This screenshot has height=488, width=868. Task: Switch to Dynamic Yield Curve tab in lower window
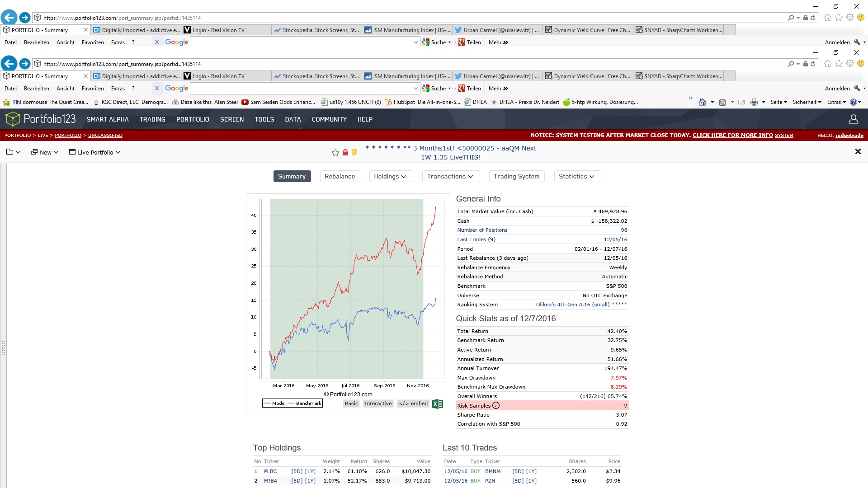[588, 76]
